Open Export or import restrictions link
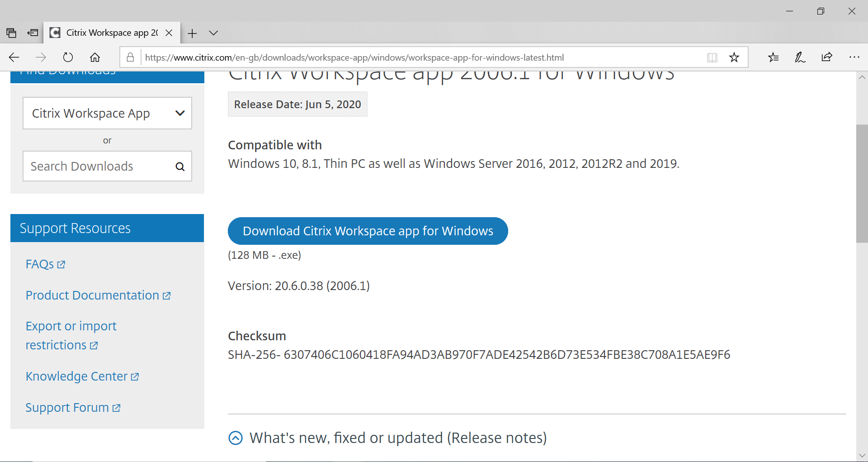 [71, 336]
